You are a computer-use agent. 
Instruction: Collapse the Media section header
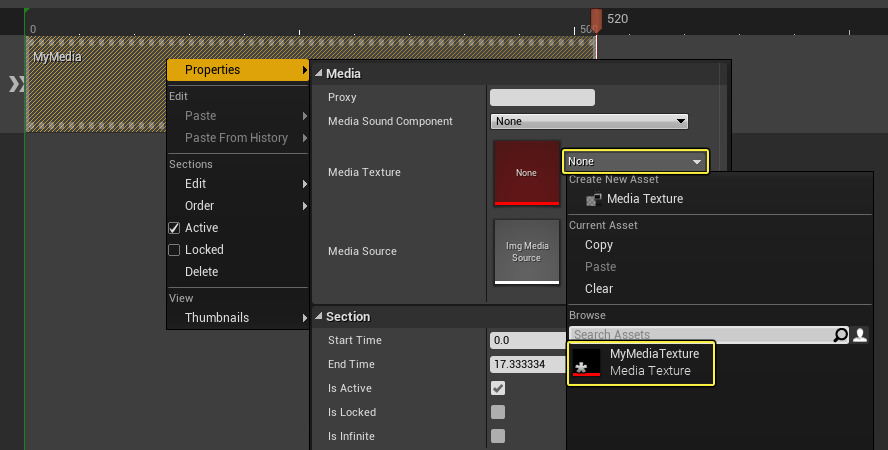tap(319, 74)
